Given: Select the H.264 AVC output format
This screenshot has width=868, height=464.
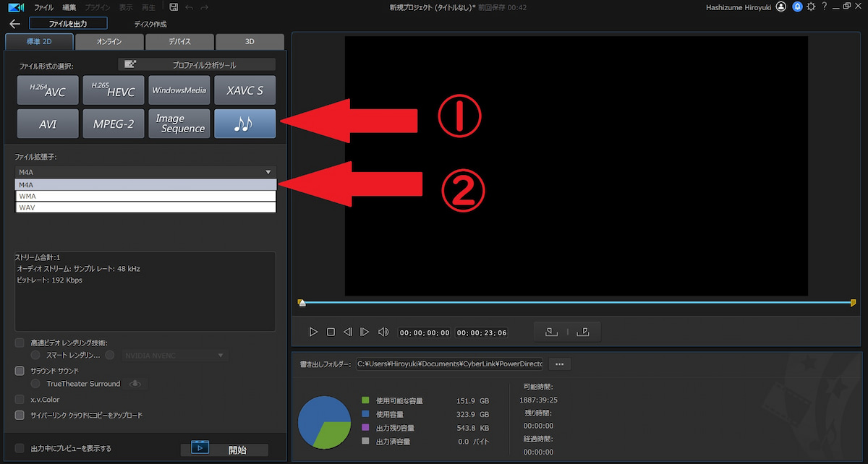Looking at the screenshot, I should (x=47, y=90).
